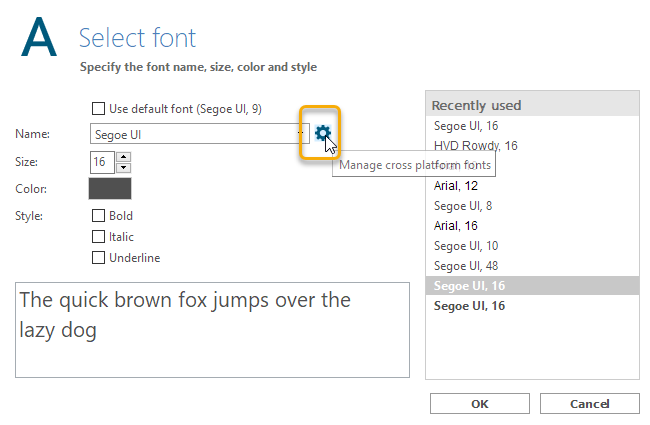650x425 pixels.
Task: Enable the Underline style checkbox
Action: click(x=98, y=258)
